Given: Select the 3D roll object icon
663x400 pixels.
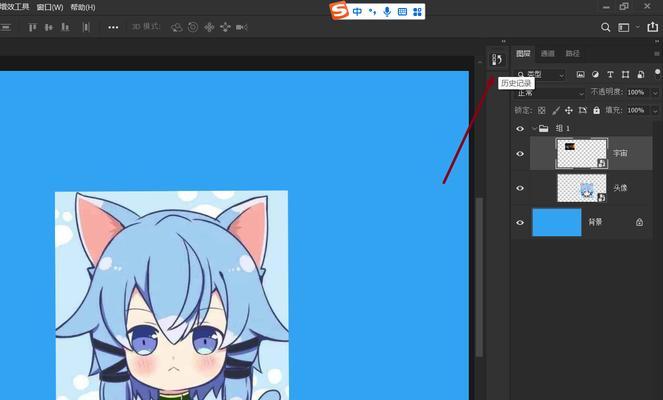Looking at the screenshot, I should tap(193, 27).
